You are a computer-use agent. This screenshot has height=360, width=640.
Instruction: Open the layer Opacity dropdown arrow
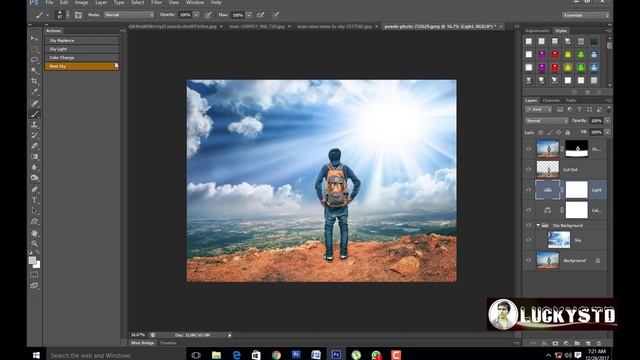(x=607, y=121)
